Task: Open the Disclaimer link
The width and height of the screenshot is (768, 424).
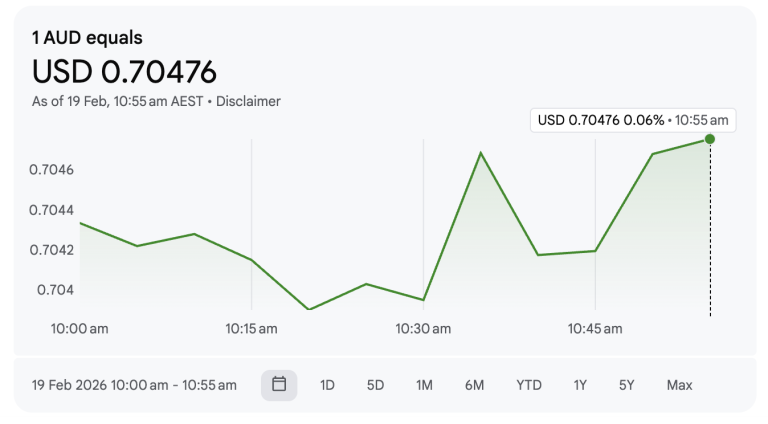Action: (x=249, y=101)
